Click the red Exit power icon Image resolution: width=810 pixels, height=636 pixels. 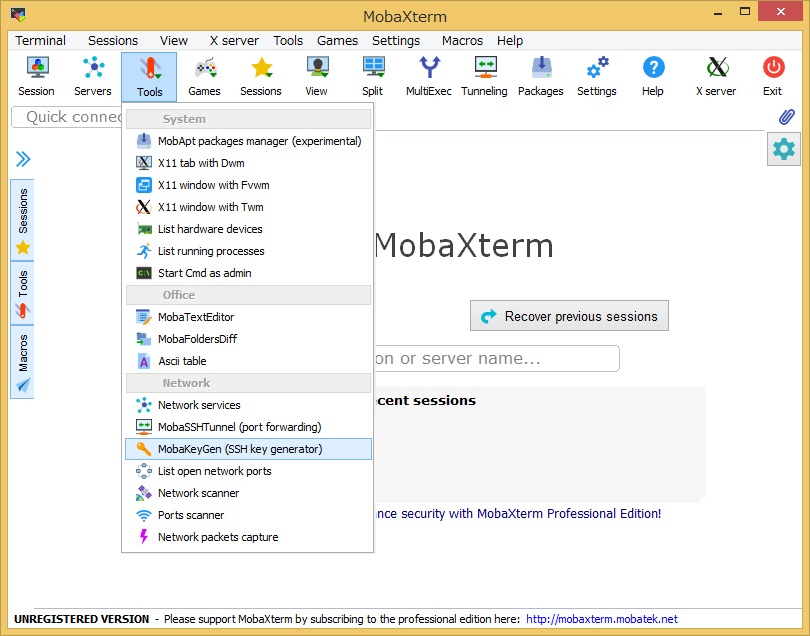[x=773, y=76]
